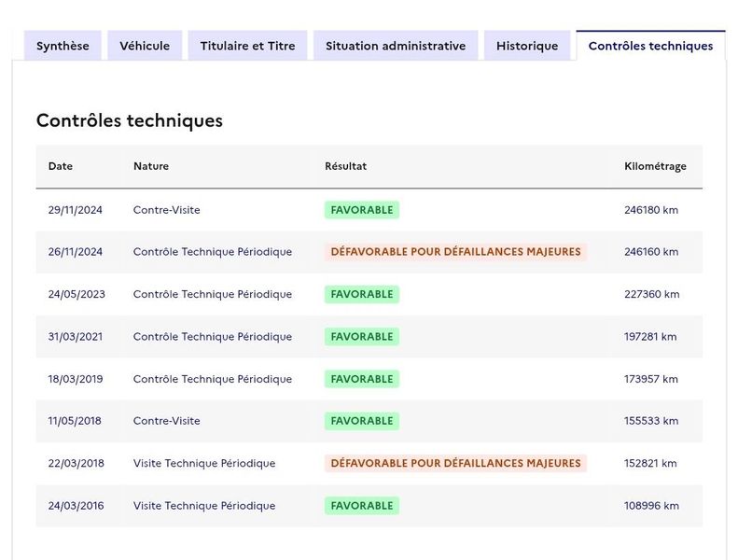738x560 pixels.
Task: Click the Contrôles techniques section heading
Action: tap(130, 120)
